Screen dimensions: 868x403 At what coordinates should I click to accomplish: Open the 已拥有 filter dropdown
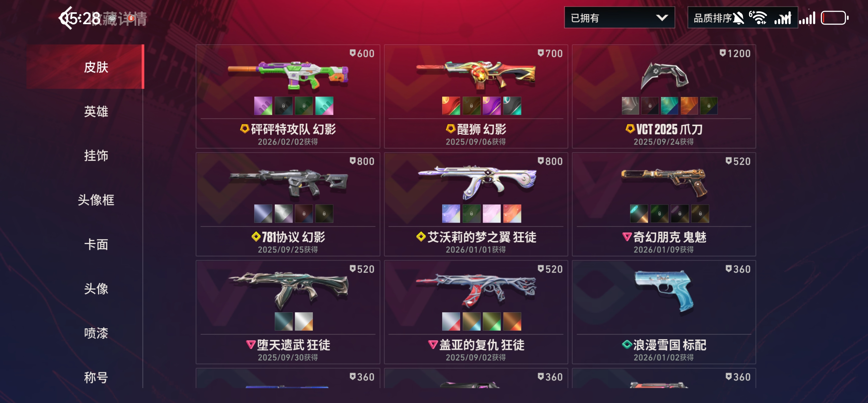pos(619,17)
